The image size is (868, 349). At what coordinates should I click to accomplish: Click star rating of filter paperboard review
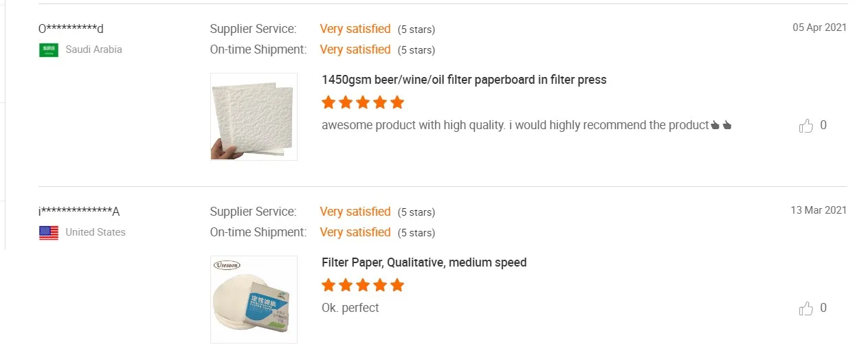click(363, 103)
